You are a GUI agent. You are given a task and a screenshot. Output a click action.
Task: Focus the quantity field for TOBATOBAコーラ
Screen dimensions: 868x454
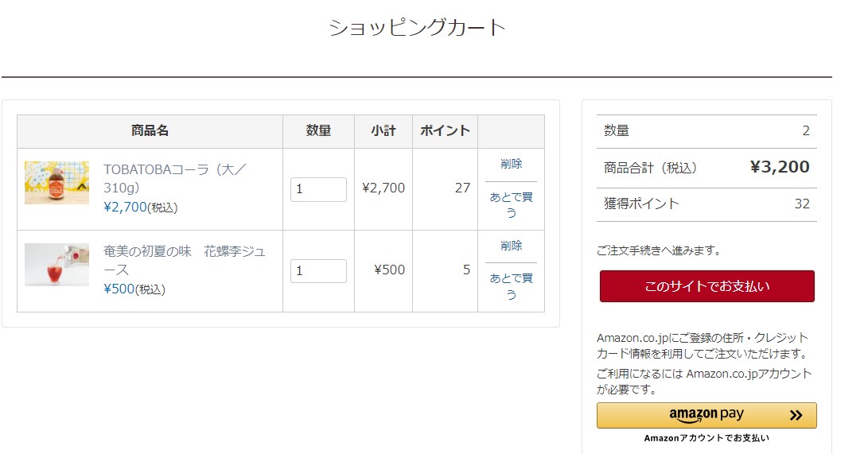318,189
